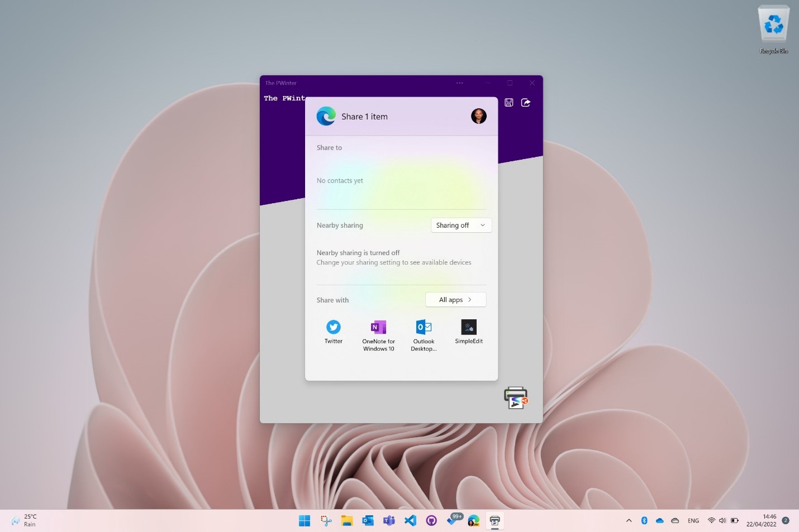The height and width of the screenshot is (532, 799).
Task: Click the user account avatar in the share dialog
Action: (478, 116)
